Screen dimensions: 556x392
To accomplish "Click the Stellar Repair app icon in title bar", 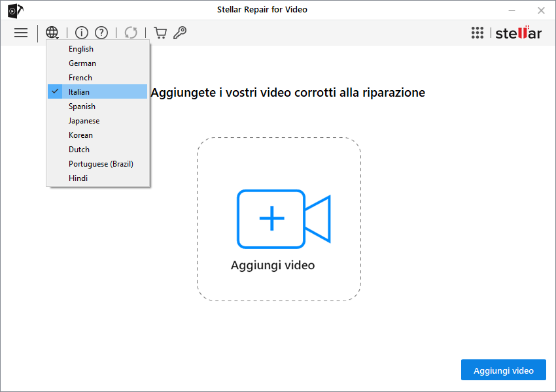I will click(16, 10).
